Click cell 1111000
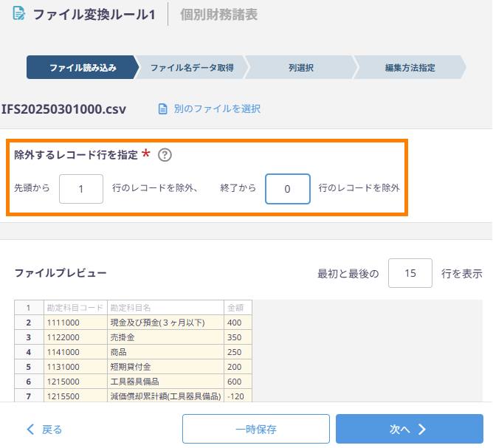This screenshot has height=448, width=493. (75, 323)
